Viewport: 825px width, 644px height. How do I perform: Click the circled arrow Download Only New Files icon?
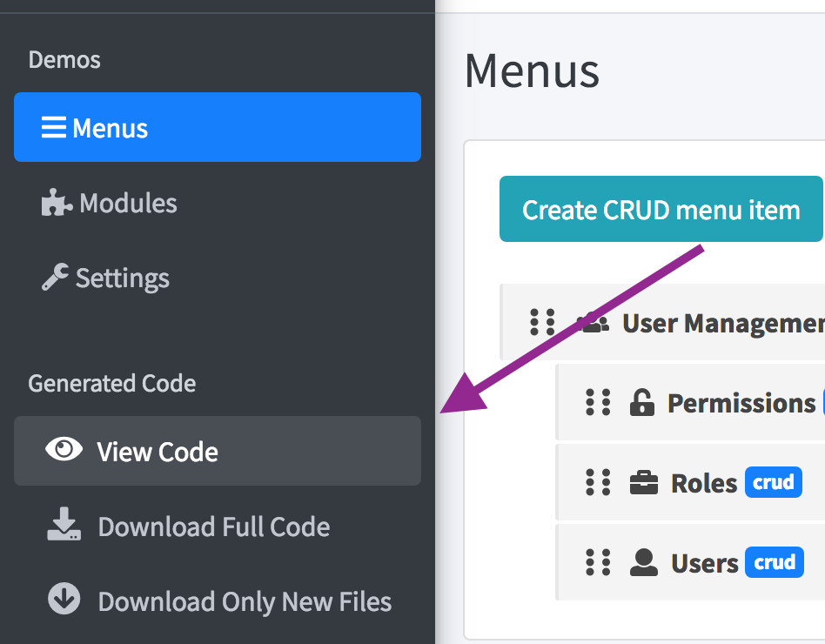(x=64, y=600)
